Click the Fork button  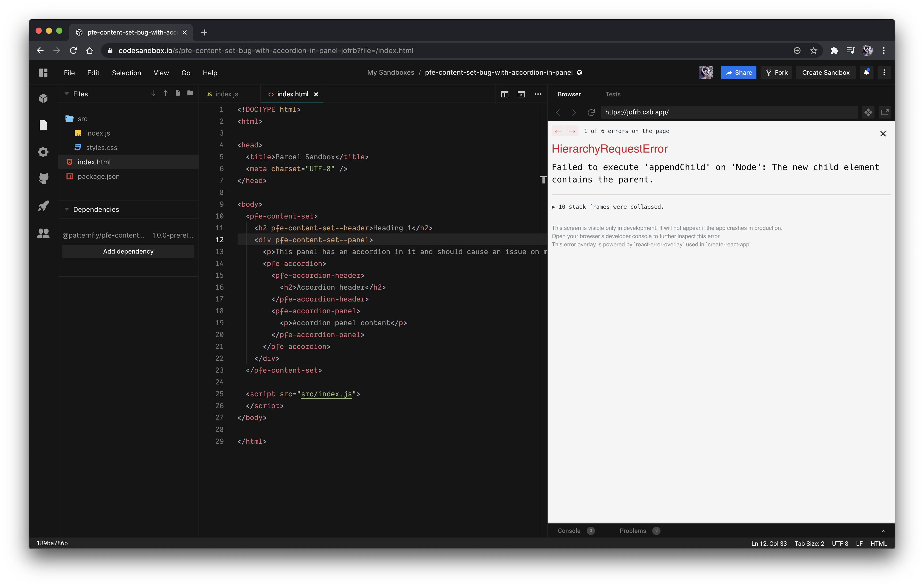point(777,72)
